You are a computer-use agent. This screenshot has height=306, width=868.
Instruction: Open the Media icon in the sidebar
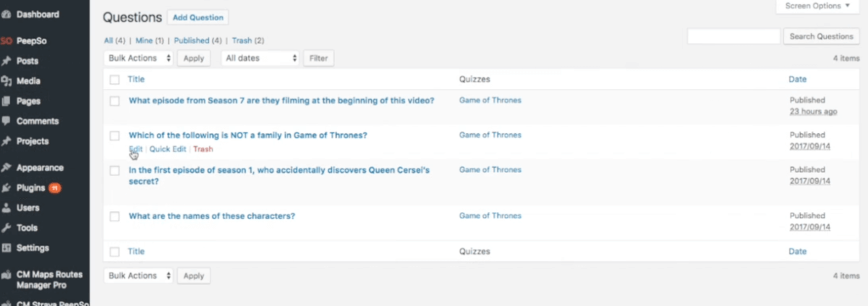click(7, 81)
